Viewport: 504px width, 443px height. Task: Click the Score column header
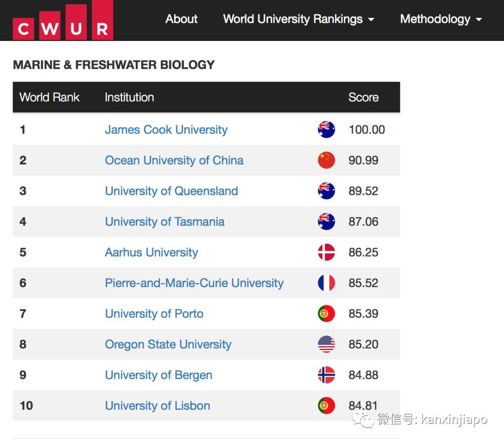[363, 97]
